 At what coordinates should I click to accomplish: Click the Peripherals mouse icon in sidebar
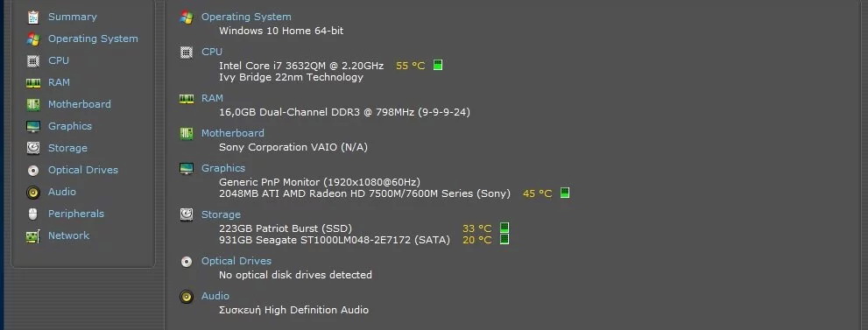33,214
